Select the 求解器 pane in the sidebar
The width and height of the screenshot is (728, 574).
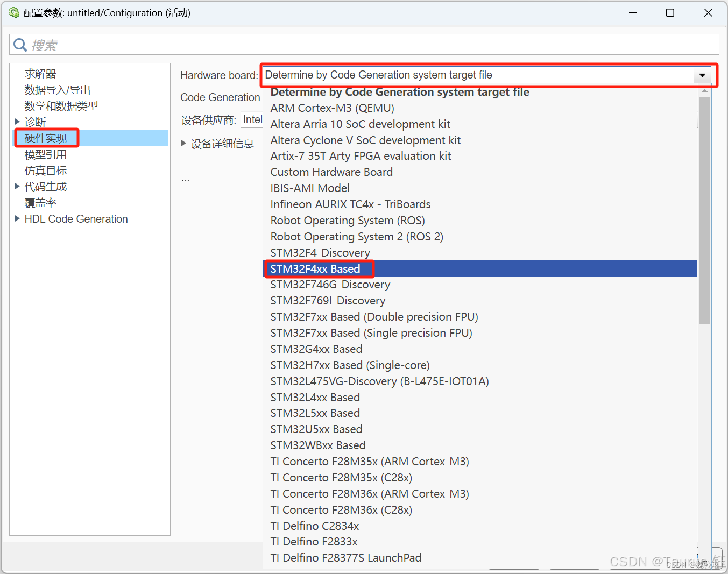[40, 73]
